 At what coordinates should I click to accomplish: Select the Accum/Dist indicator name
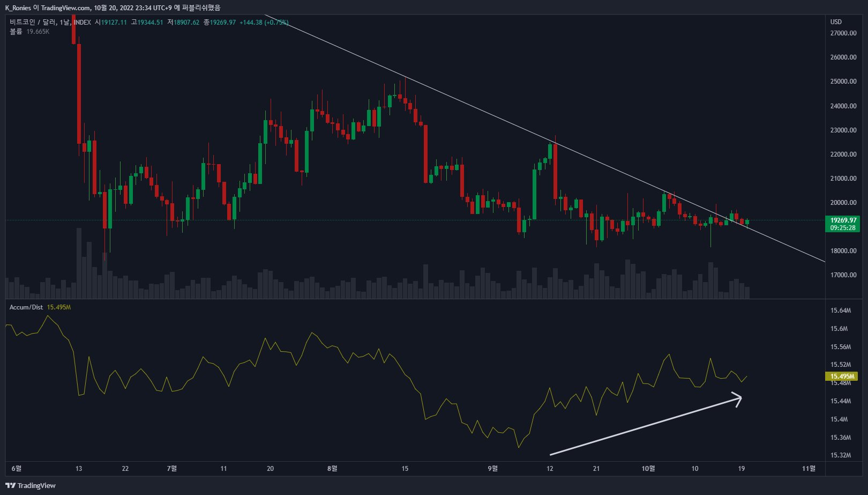coord(26,307)
